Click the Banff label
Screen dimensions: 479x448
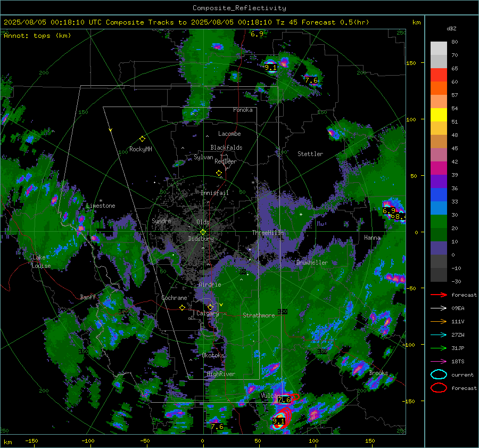coord(88,297)
